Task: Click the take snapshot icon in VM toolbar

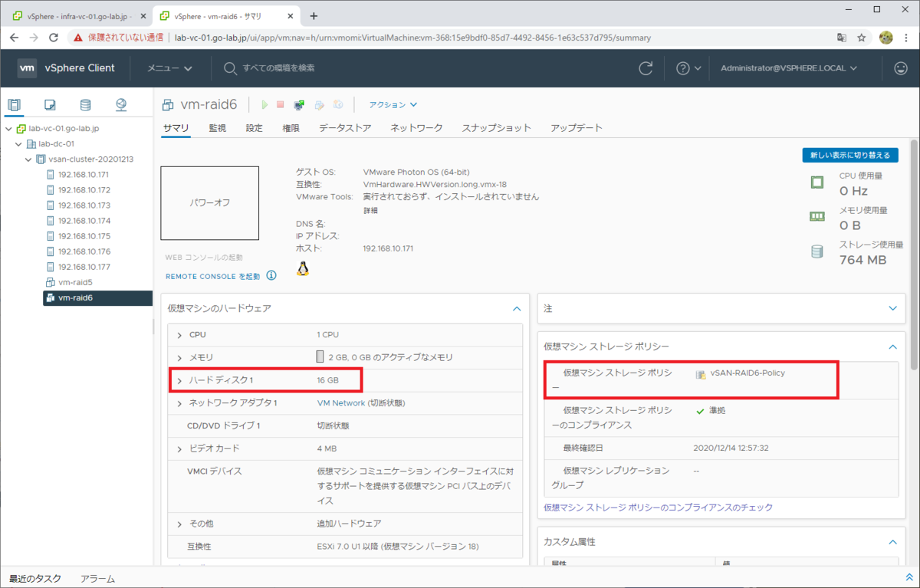Action: (x=338, y=104)
